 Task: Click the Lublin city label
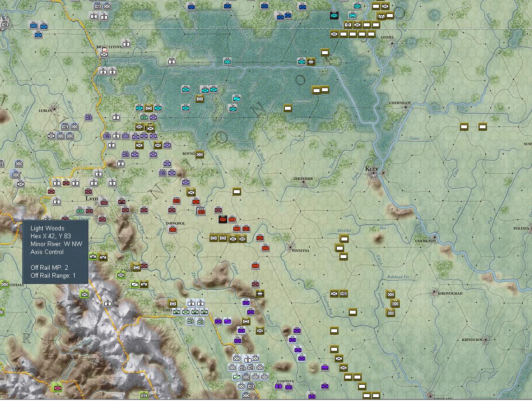[x=45, y=110]
